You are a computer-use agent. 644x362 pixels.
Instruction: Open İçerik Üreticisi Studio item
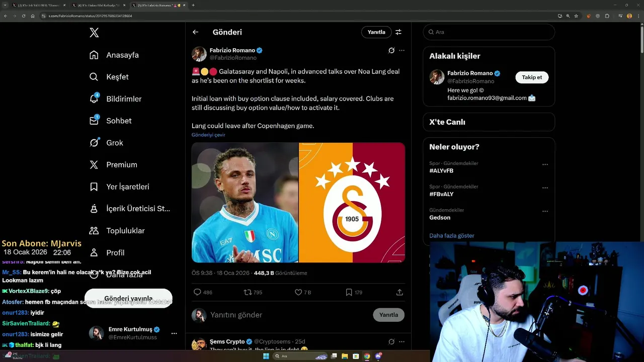(x=130, y=209)
